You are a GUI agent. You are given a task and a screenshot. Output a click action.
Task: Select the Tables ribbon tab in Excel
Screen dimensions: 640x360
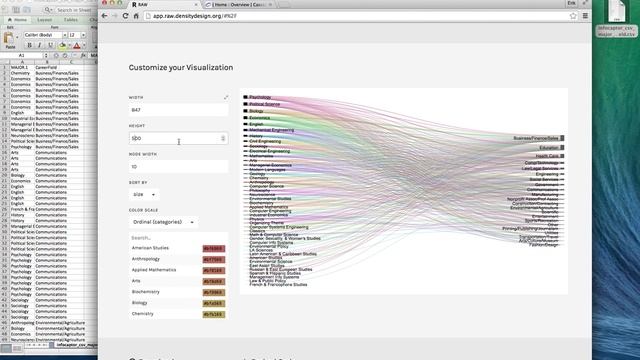click(x=71, y=20)
